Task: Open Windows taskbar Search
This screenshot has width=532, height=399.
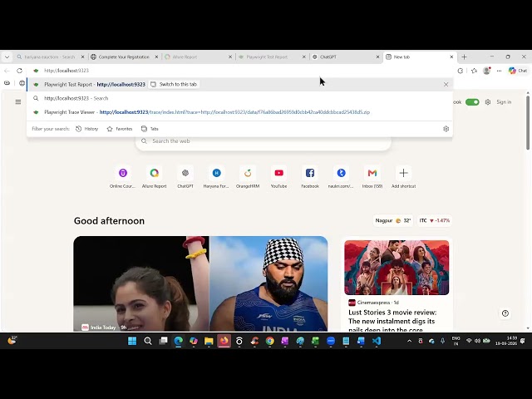Action: [148, 341]
